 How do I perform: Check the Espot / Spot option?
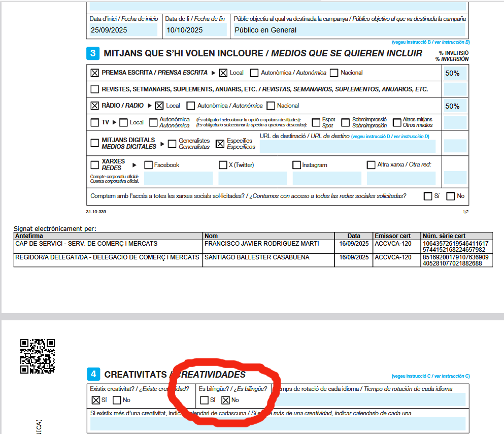[316, 122]
